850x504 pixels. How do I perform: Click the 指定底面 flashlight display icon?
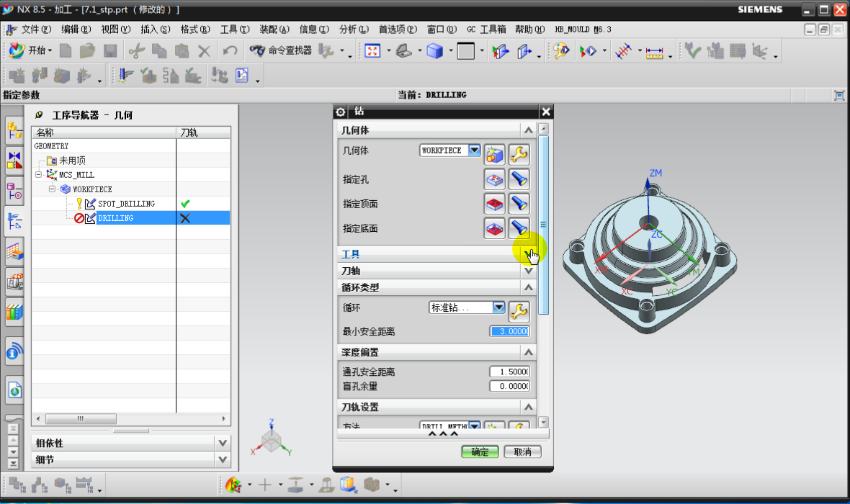pyautogui.click(x=519, y=228)
